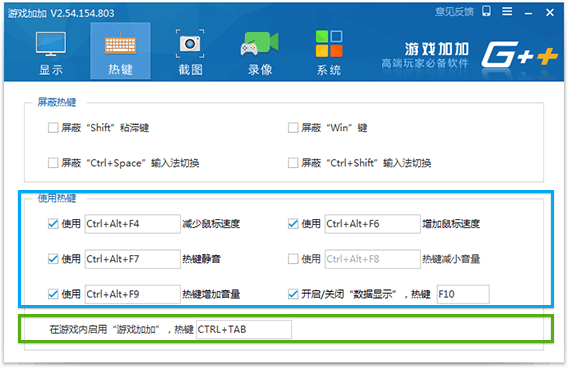
Task: Click the F10 hotkey input field
Action: coord(463,294)
